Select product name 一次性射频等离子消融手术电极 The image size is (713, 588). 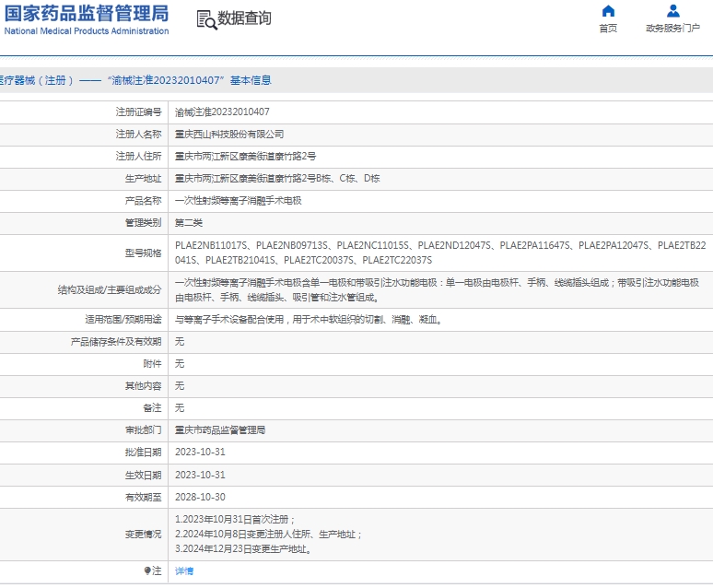(239, 201)
